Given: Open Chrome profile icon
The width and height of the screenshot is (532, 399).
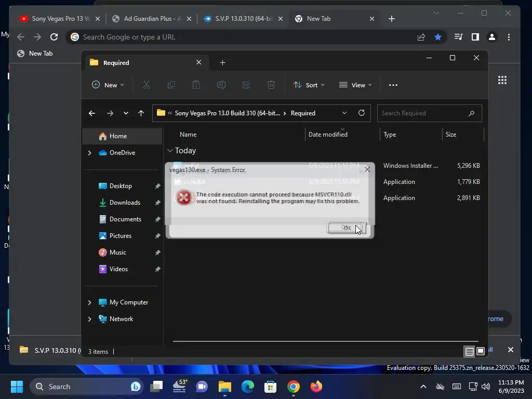Looking at the screenshot, I should [x=492, y=37].
